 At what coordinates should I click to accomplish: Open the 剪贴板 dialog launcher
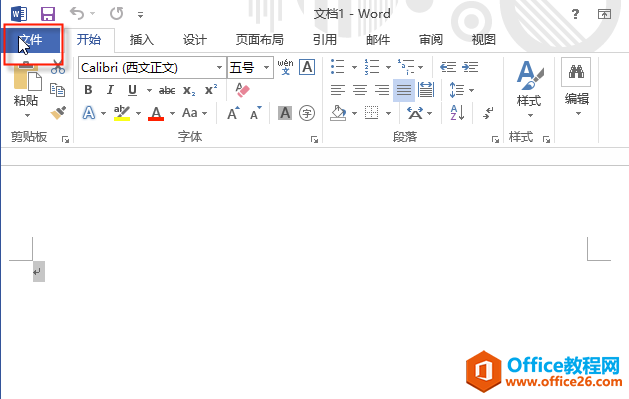pyautogui.click(x=65, y=139)
